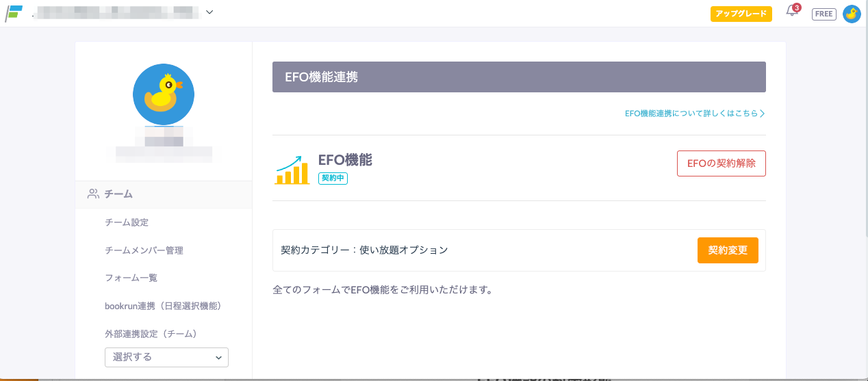Open the 選択する dropdown
Screen dimensions: 868x381
[166, 357]
